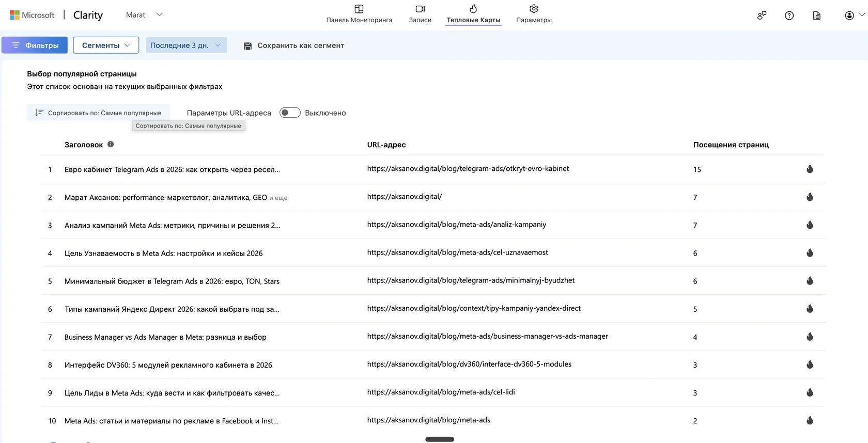868x443 pixels.
Task: Open the user account avatar icon
Action: 849,15
